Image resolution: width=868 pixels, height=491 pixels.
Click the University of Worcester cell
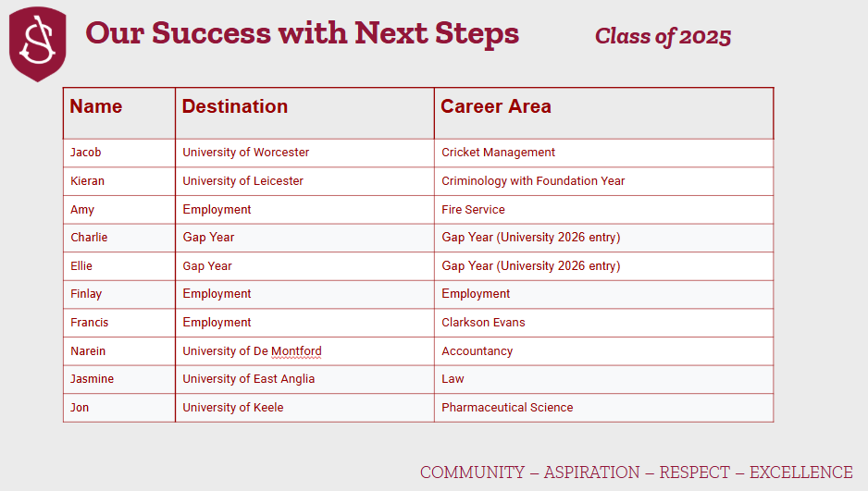tap(246, 153)
